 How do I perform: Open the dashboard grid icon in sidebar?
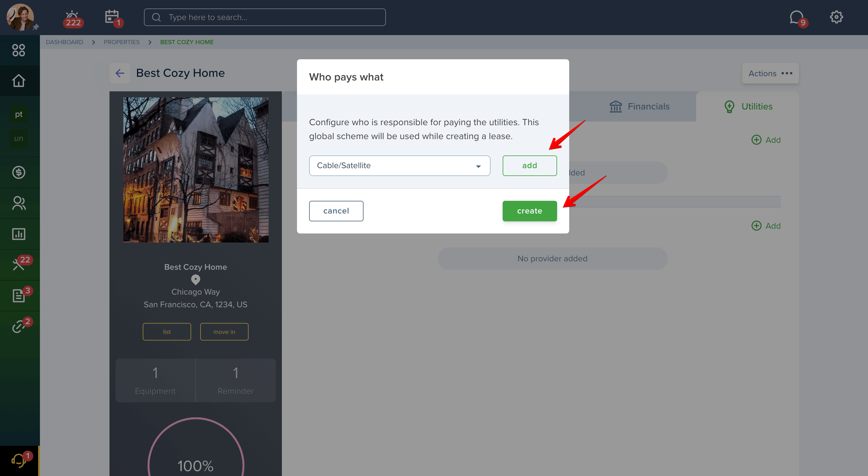18,50
